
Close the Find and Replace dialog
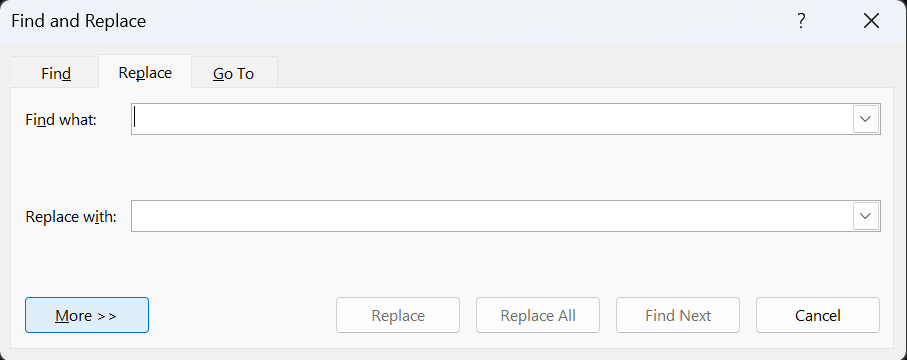pyautogui.click(x=871, y=21)
